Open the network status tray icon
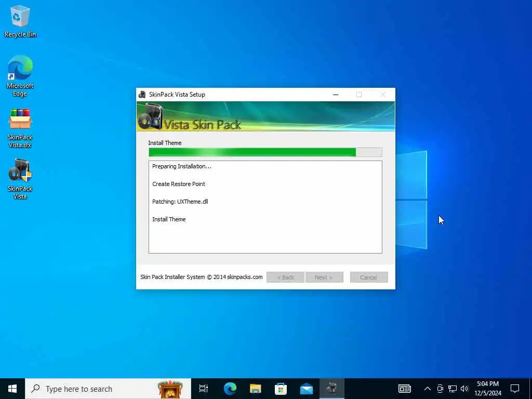 [453, 389]
